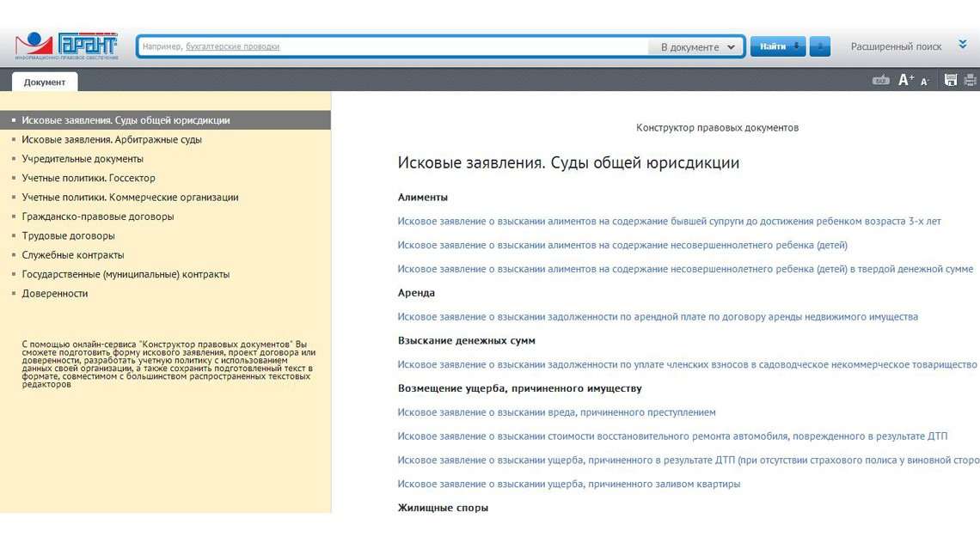Open the "В документе" search scope dropdown
The width and height of the screenshot is (980, 549).
click(697, 47)
